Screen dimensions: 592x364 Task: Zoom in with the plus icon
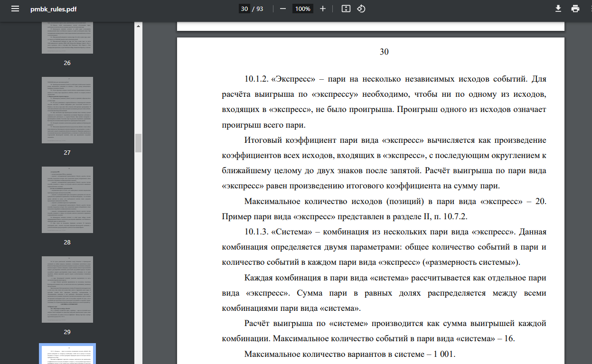coord(323,9)
